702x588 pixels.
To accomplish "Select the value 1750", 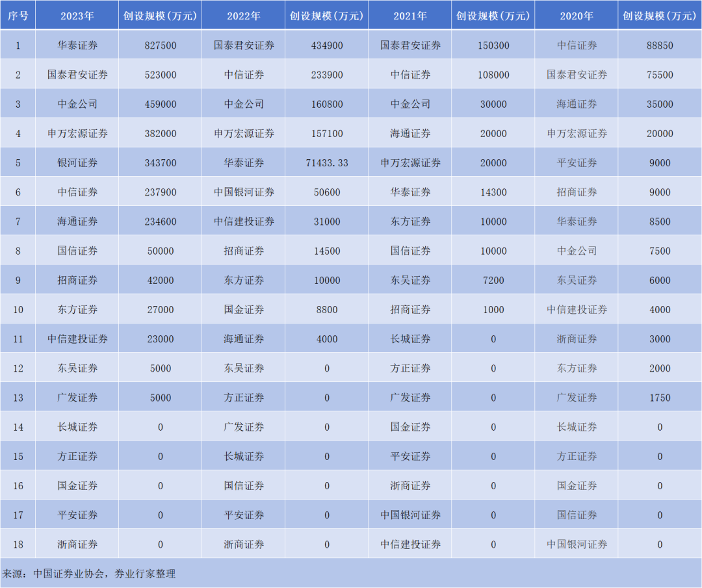I will point(660,398).
